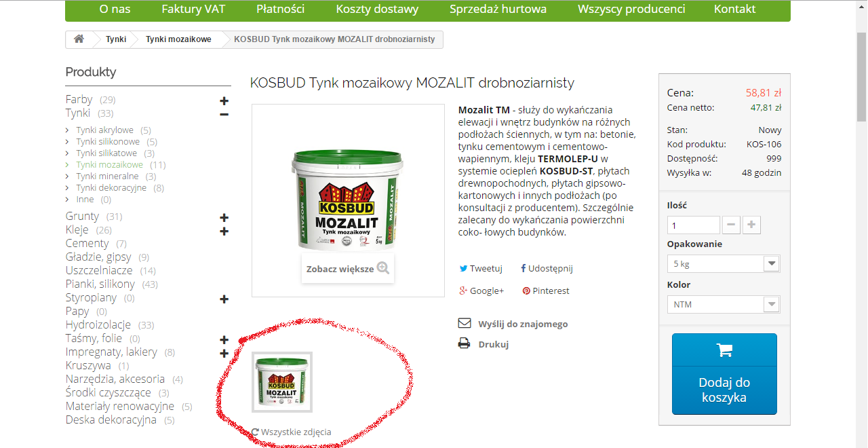
Task: Go to the home breadcrumb icon
Action: [x=79, y=39]
